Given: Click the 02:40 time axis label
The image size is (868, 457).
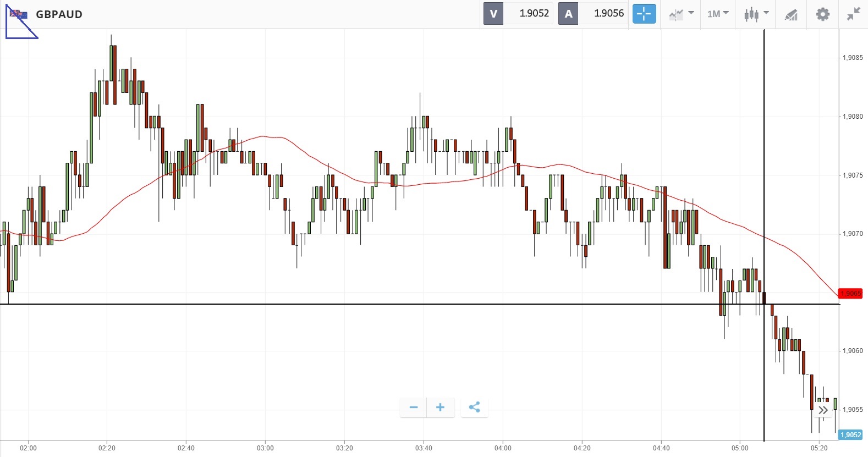Looking at the screenshot, I should (186, 448).
